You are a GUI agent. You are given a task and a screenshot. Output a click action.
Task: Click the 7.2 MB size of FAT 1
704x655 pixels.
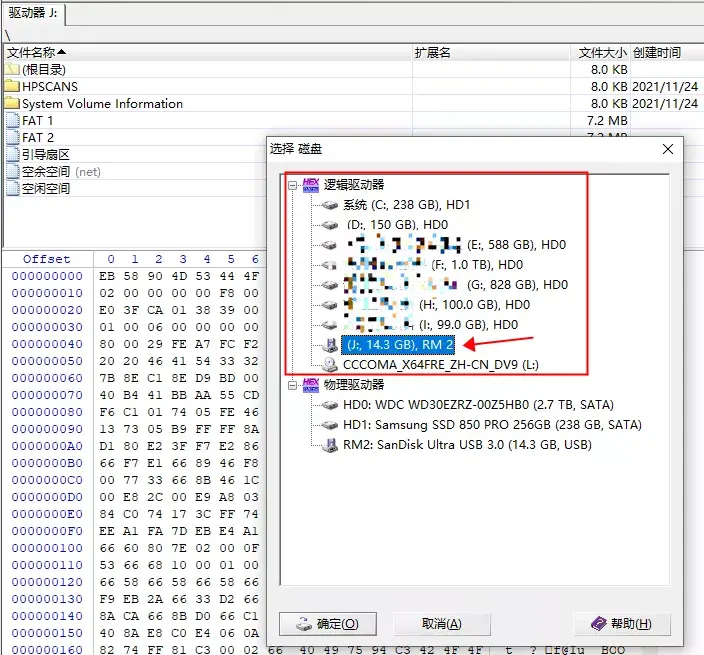607,121
